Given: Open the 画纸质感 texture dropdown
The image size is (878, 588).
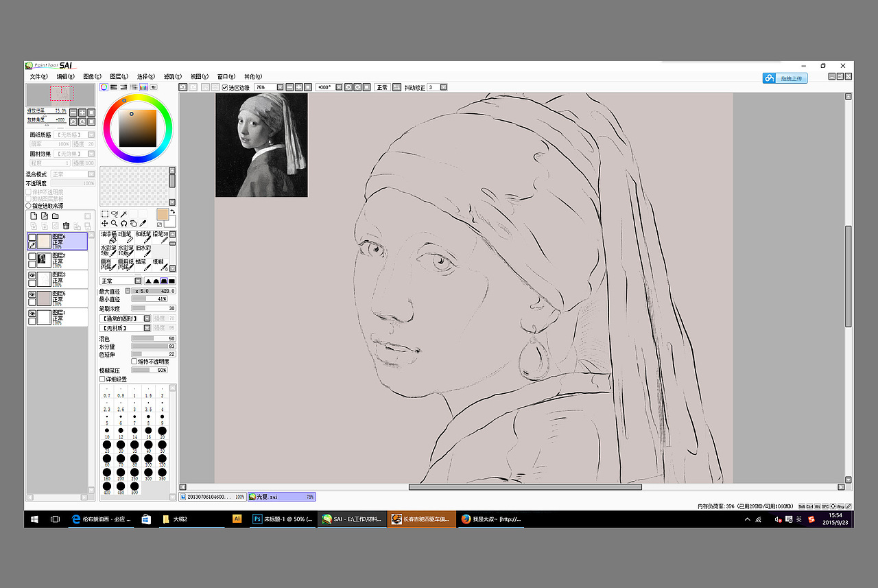Looking at the screenshot, I should coord(91,134).
